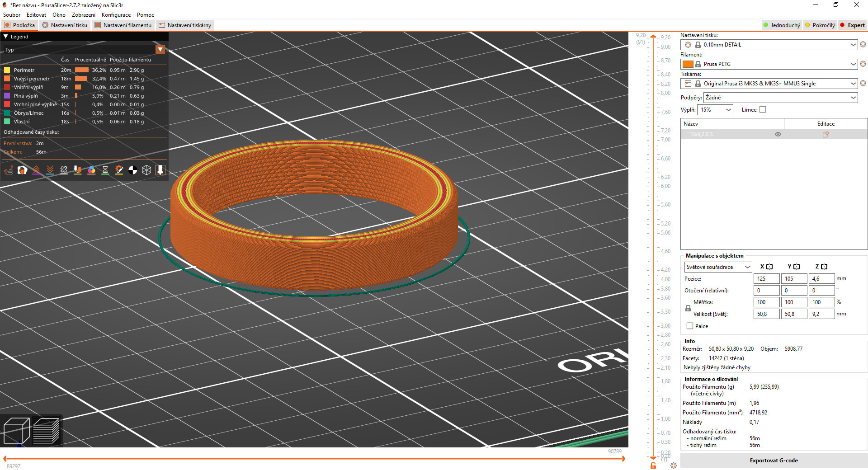Check the Palce units checkbox

coord(689,326)
